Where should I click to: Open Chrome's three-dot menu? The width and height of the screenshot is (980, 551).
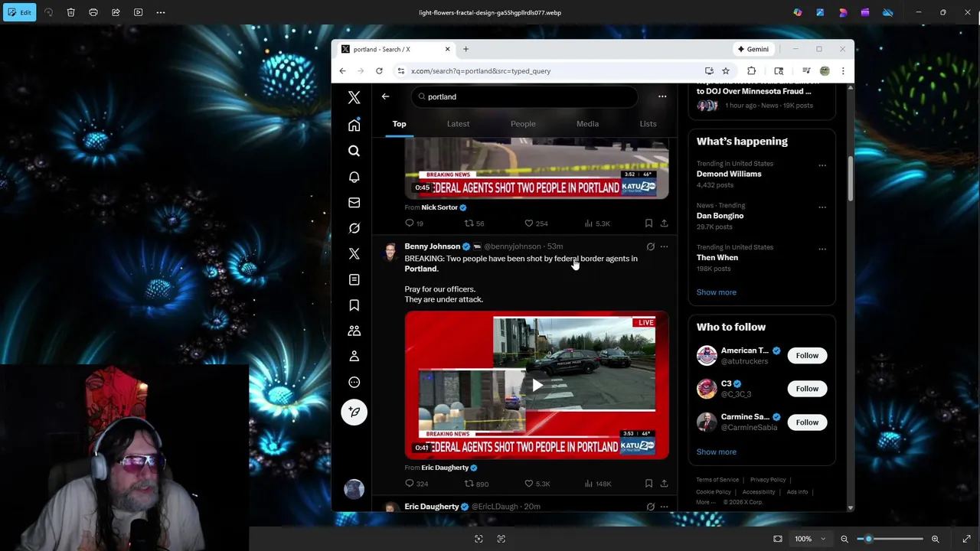pos(843,71)
